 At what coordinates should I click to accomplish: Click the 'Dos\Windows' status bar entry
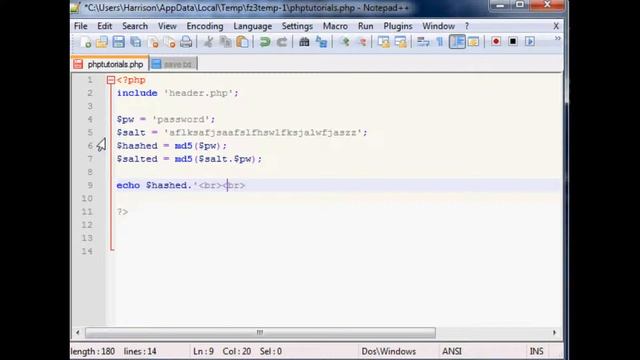(389, 351)
